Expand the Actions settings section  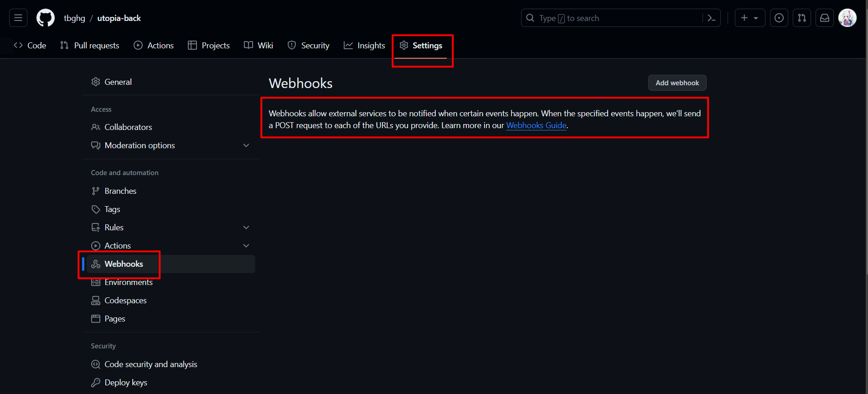pos(246,246)
